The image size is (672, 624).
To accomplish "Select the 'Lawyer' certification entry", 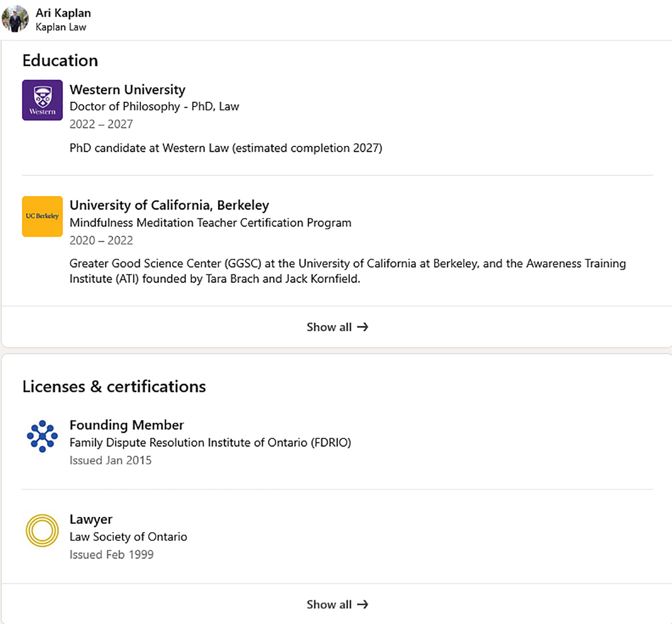I will (90, 519).
